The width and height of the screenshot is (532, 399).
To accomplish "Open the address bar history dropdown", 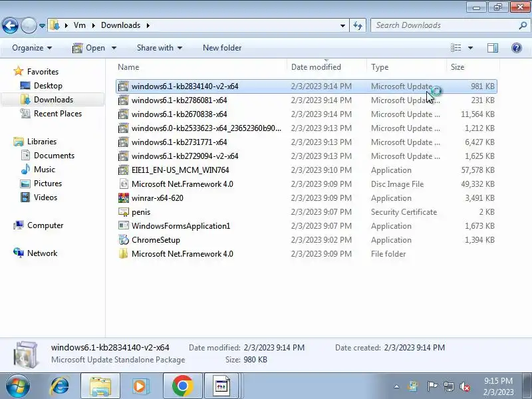I will [342, 25].
